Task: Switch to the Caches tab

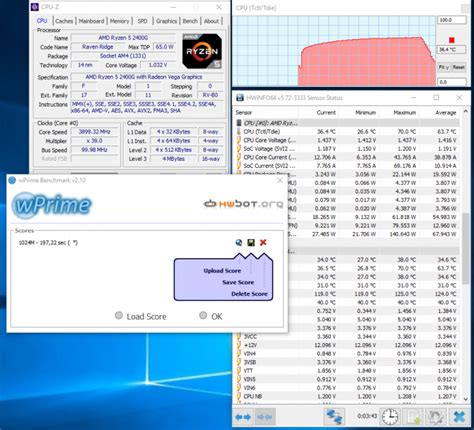Action: click(x=64, y=21)
